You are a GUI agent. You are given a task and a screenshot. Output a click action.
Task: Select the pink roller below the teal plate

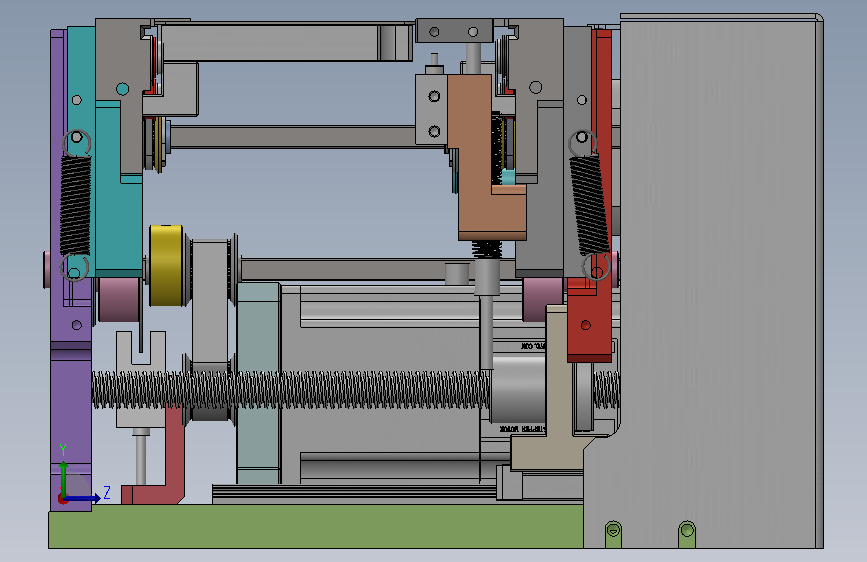tap(119, 300)
